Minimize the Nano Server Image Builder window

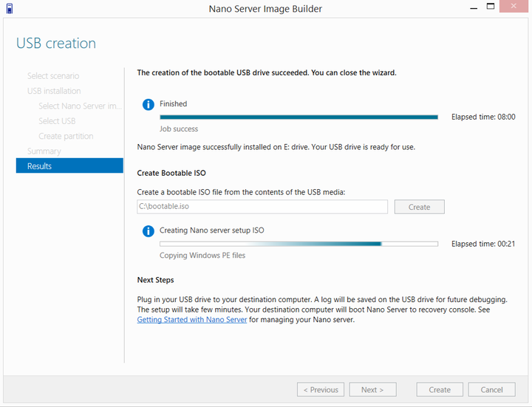pyautogui.click(x=474, y=7)
